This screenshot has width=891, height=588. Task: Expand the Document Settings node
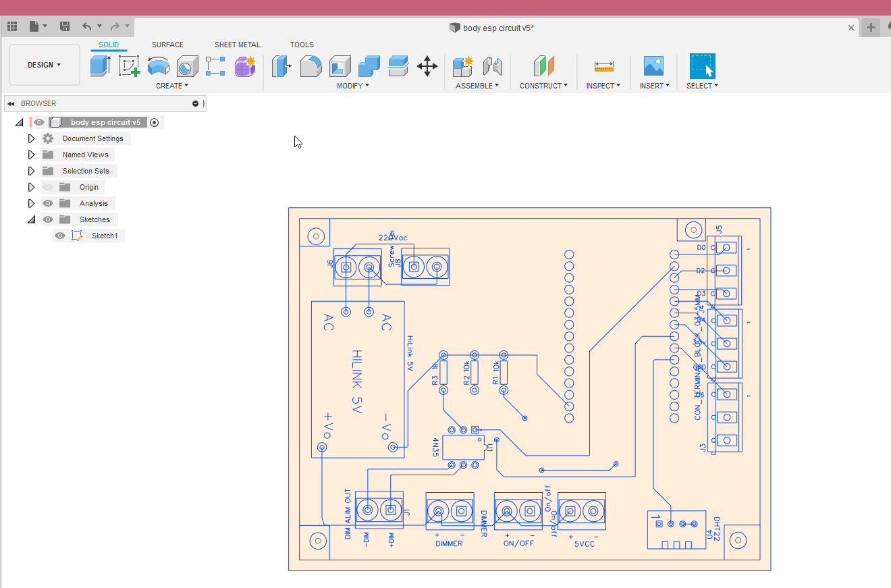click(x=31, y=138)
